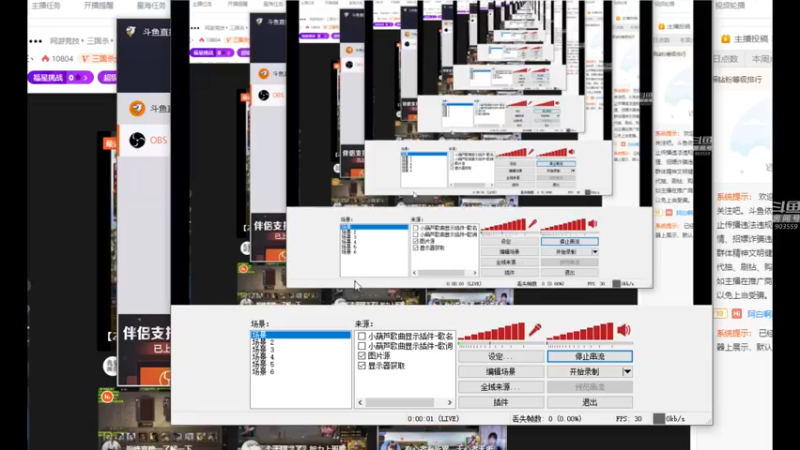This screenshot has width=800, height=450.
Task: Click FPS: 30 in the front status bar
Action: pos(629,419)
